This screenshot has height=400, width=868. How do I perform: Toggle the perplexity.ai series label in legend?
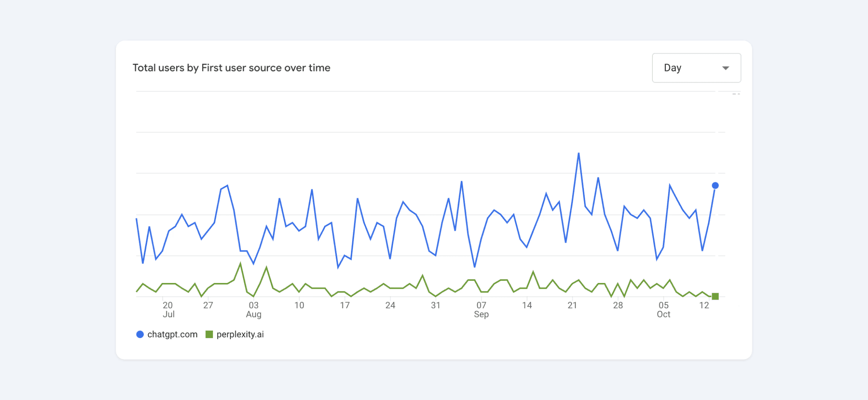coord(240,334)
